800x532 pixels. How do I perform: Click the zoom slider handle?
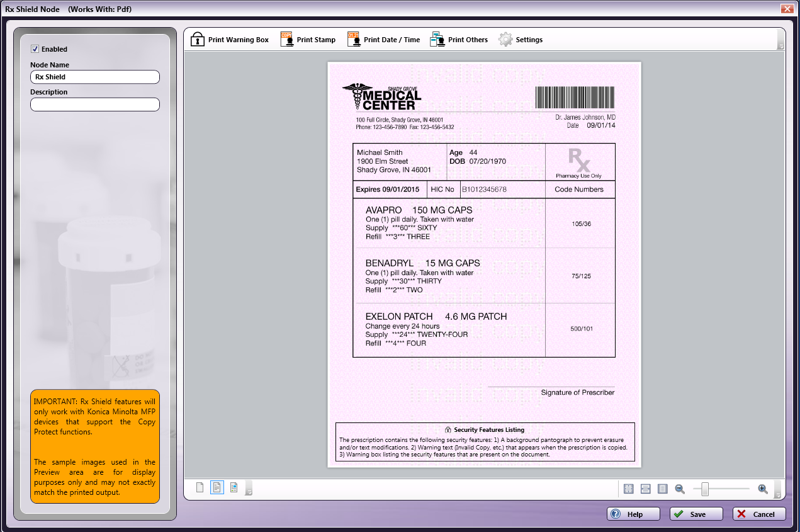coord(706,489)
